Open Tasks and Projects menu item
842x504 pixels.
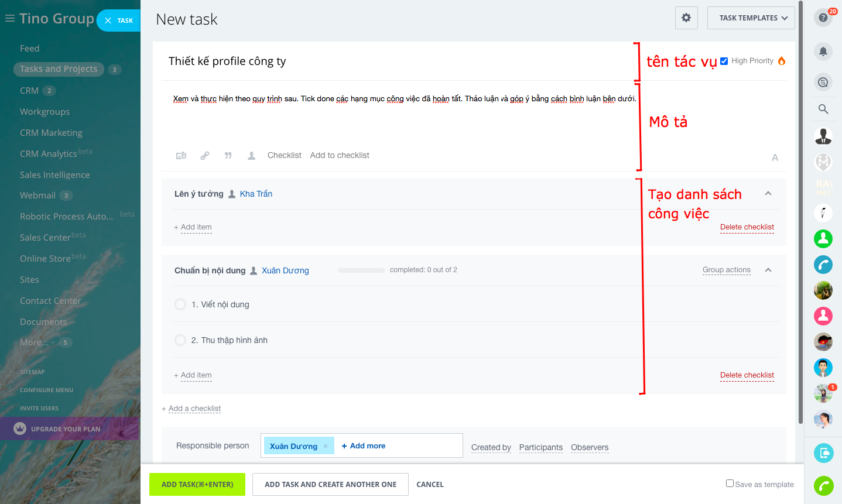(59, 69)
